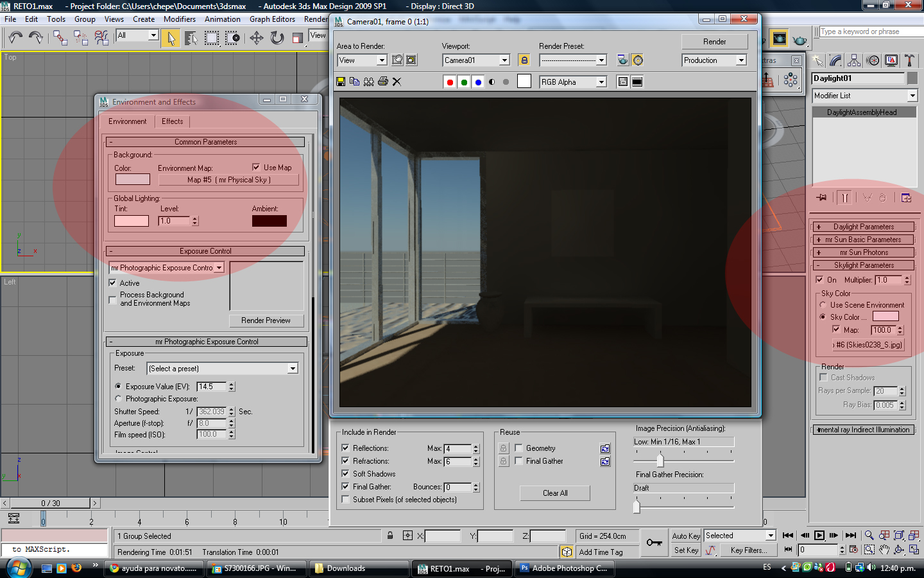Enable Process Background and Environment Maps
The height and width of the screenshot is (578, 924).
(x=112, y=299)
